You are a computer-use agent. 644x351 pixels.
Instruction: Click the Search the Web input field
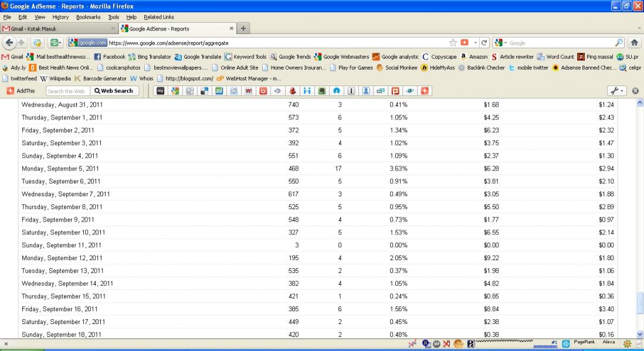pyautogui.click(x=67, y=91)
